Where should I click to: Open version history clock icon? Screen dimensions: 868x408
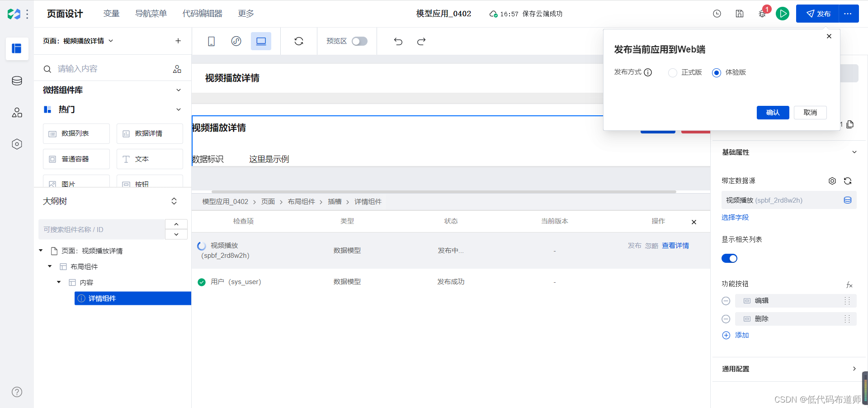click(x=717, y=14)
